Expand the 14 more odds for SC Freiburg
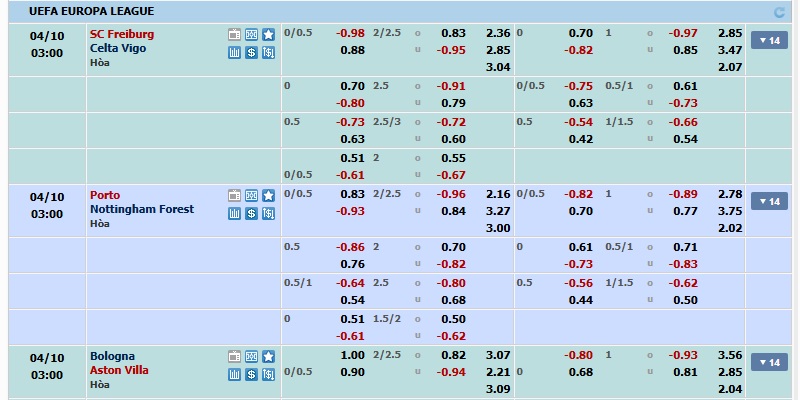Screen dimensions: 800x400 [x=769, y=40]
